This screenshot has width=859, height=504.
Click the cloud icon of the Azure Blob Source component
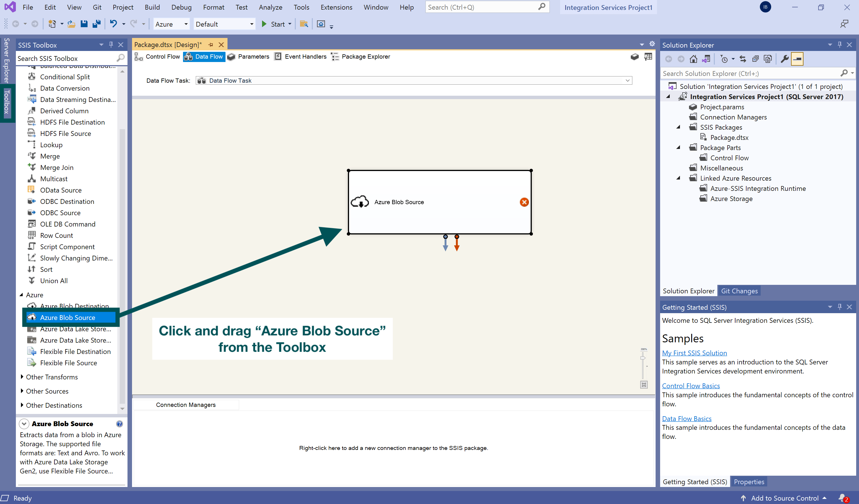pyautogui.click(x=360, y=202)
